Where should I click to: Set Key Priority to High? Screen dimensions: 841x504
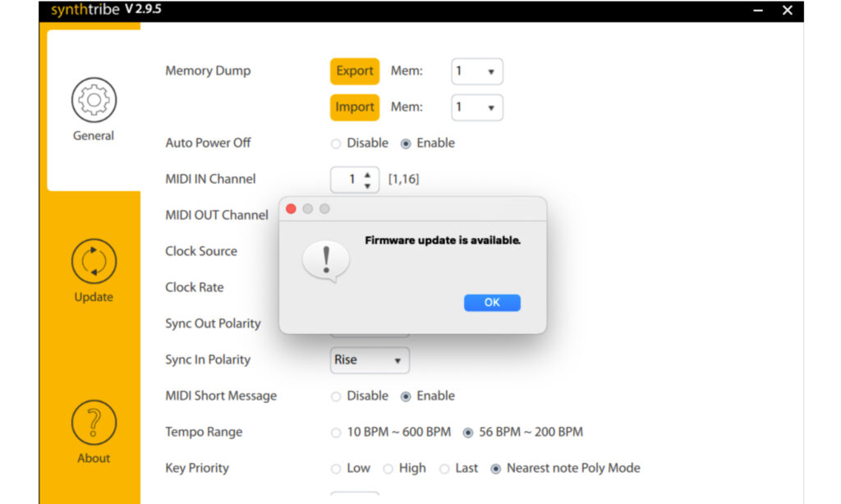(388, 469)
